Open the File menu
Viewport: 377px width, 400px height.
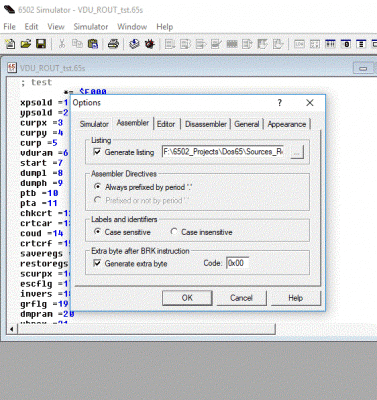click(9, 26)
